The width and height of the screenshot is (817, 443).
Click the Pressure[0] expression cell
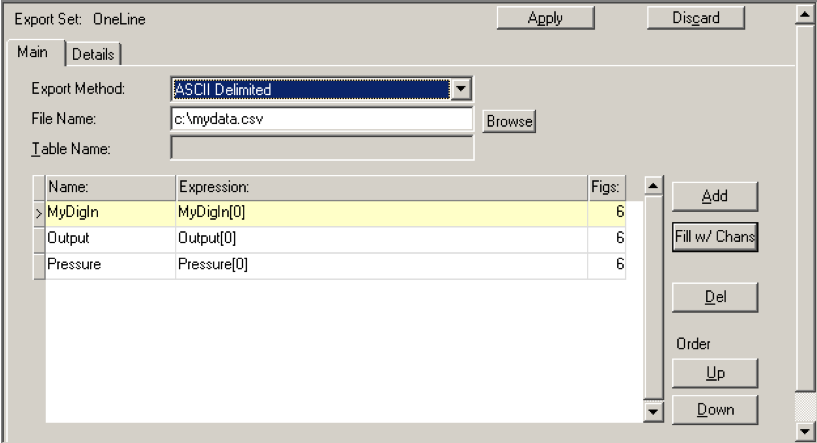coord(380,265)
